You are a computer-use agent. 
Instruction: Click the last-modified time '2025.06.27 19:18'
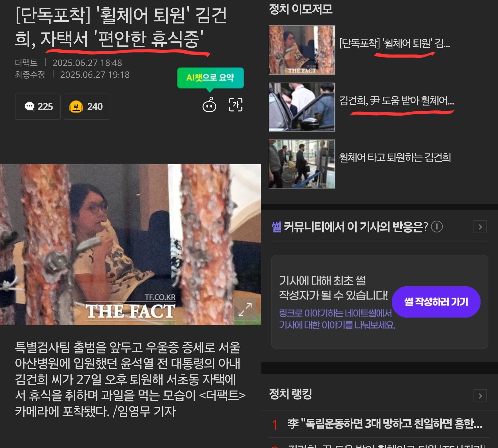pos(95,75)
